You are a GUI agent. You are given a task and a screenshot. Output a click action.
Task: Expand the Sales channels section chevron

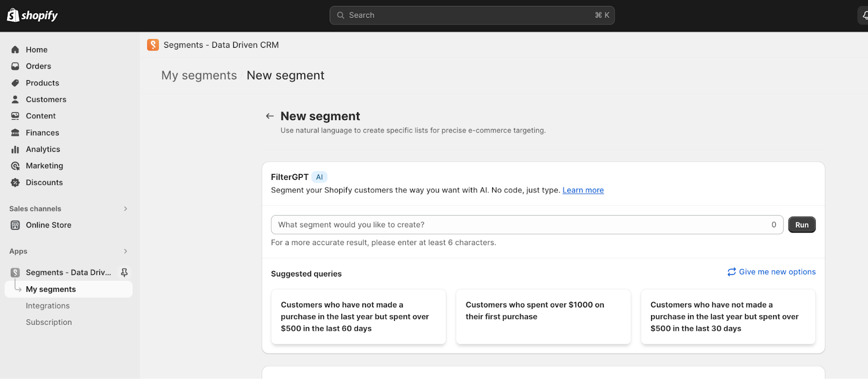[125, 209]
